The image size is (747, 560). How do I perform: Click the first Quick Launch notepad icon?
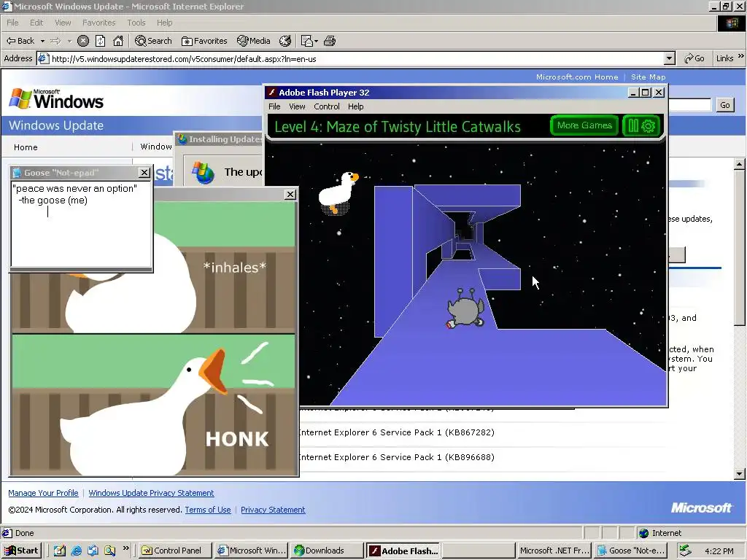click(60, 551)
